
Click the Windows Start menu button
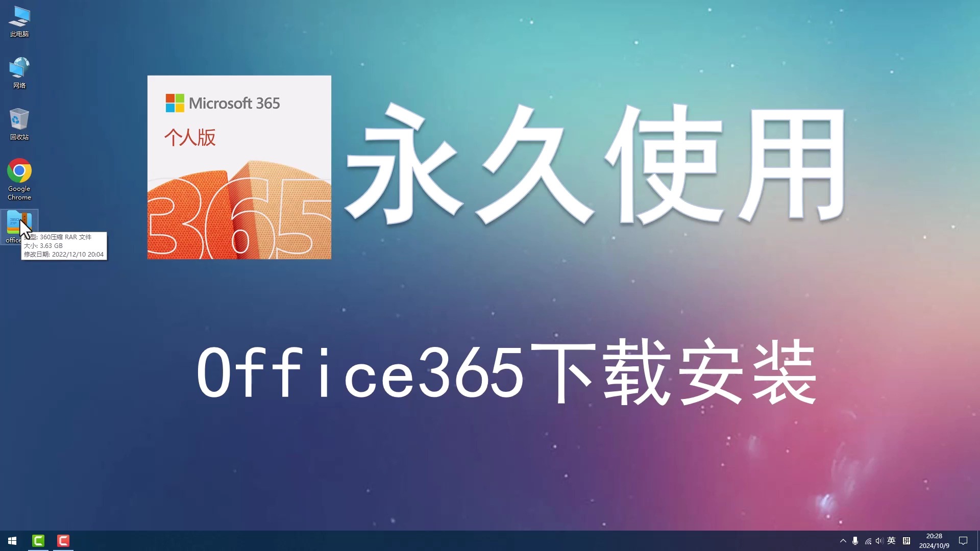pos(11,540)
